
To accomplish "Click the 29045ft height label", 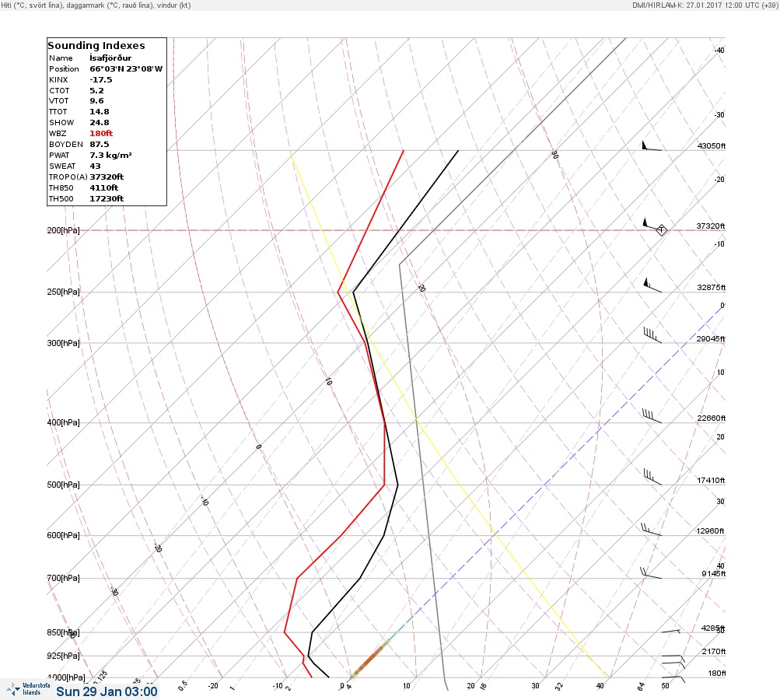I will (711, 339).
